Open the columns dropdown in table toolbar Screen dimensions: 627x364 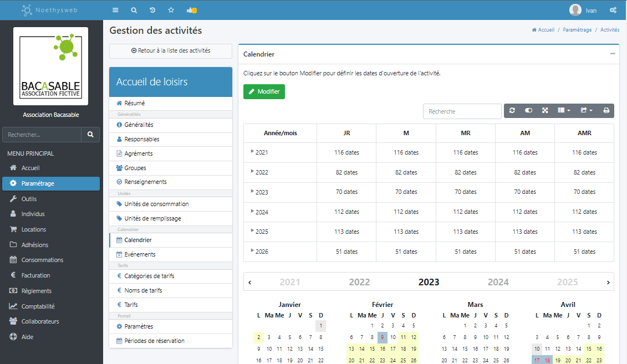click(564, 111)
